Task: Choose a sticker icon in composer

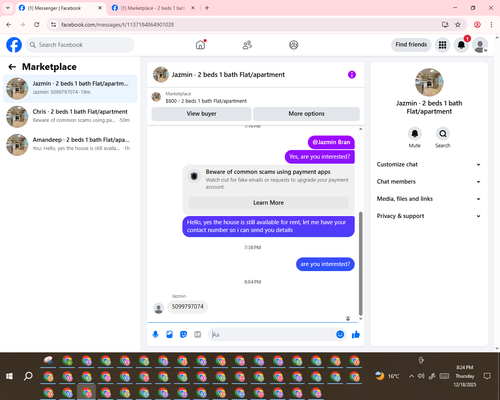Action: click(183, 334)
